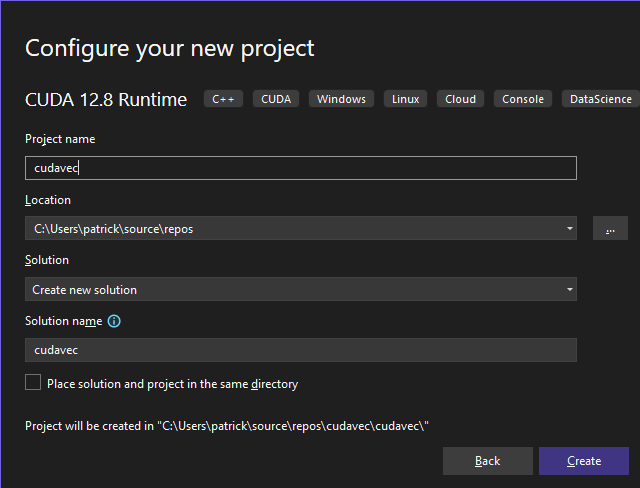Click the Location path text C:\Users\patrick\source\repos
Viewport: 640px width, 488px height.
[x=113, y=229]
